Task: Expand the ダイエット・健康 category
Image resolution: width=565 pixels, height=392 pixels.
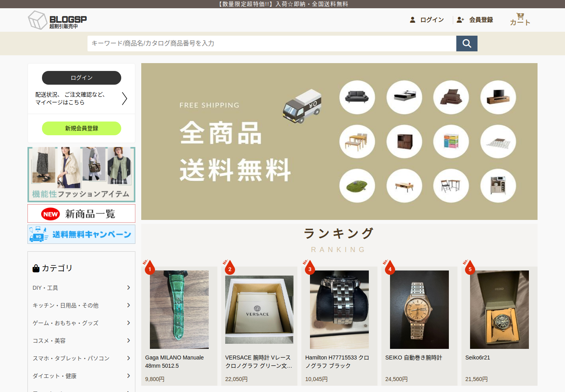Action: pyautogui.click(x=82, y=376)
